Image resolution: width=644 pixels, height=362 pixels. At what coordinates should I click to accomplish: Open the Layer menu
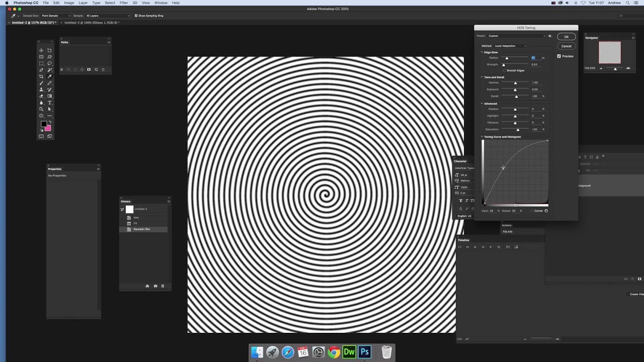[x=83, y=3]
